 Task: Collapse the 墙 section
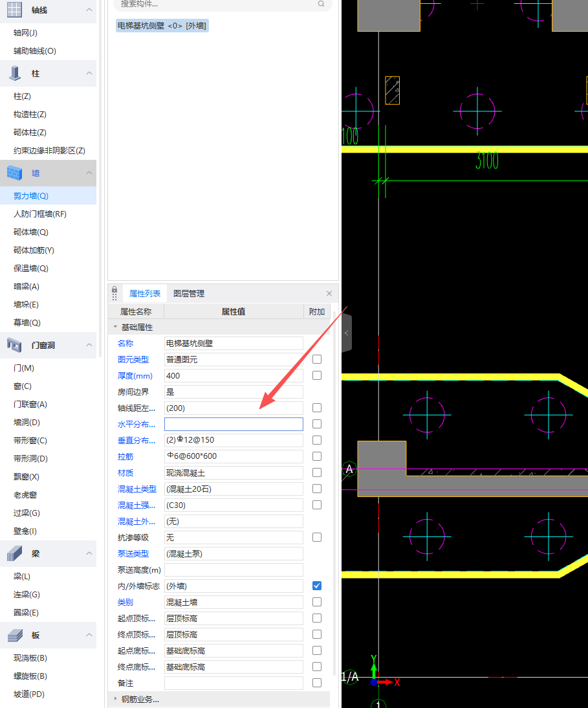tap(89, 173)
